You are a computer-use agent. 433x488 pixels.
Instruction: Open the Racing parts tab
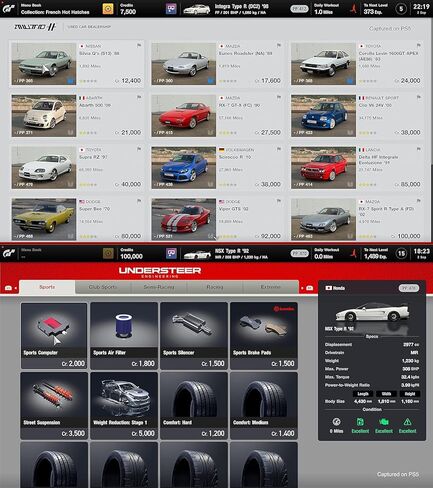215,287
